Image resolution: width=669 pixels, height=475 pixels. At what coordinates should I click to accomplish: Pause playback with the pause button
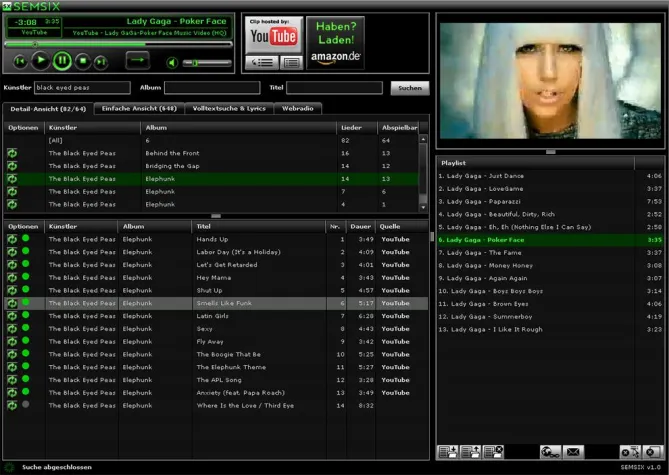(x=62, y=61)
